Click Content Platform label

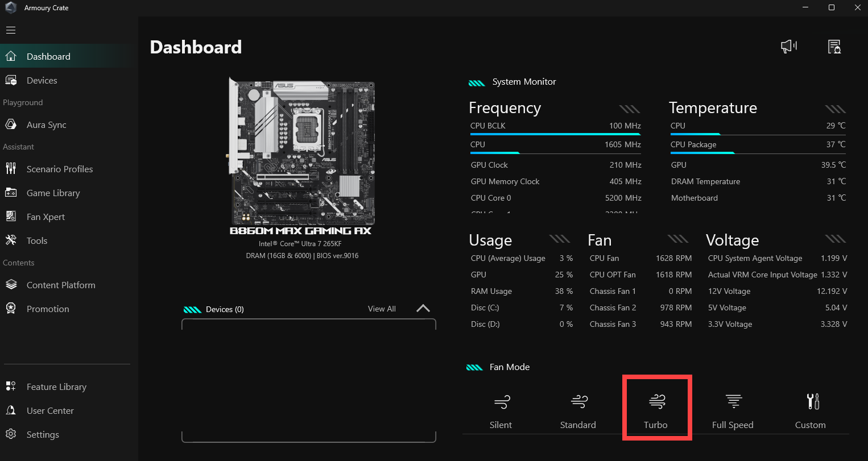point(61,285)
